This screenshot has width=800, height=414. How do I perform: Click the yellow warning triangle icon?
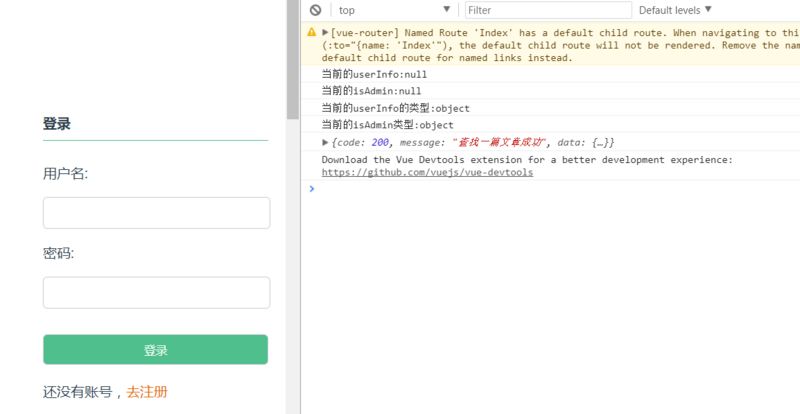pyautogui.click(x=312, y=32)
